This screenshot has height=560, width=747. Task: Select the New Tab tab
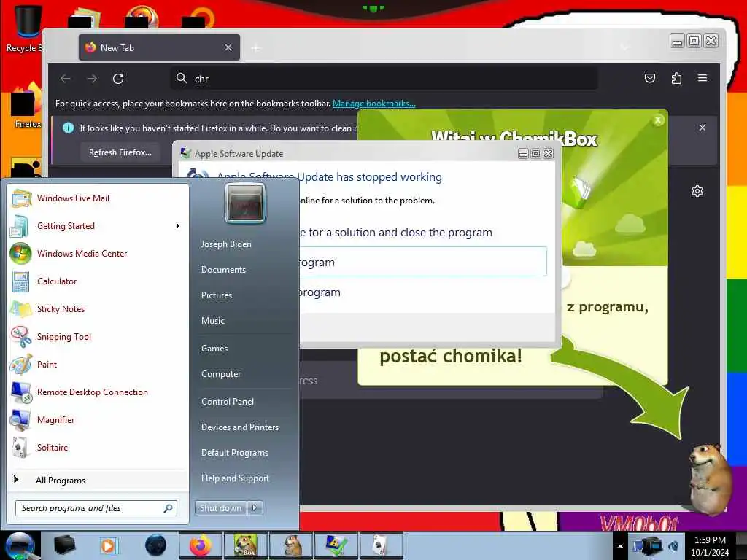point(159,47)
